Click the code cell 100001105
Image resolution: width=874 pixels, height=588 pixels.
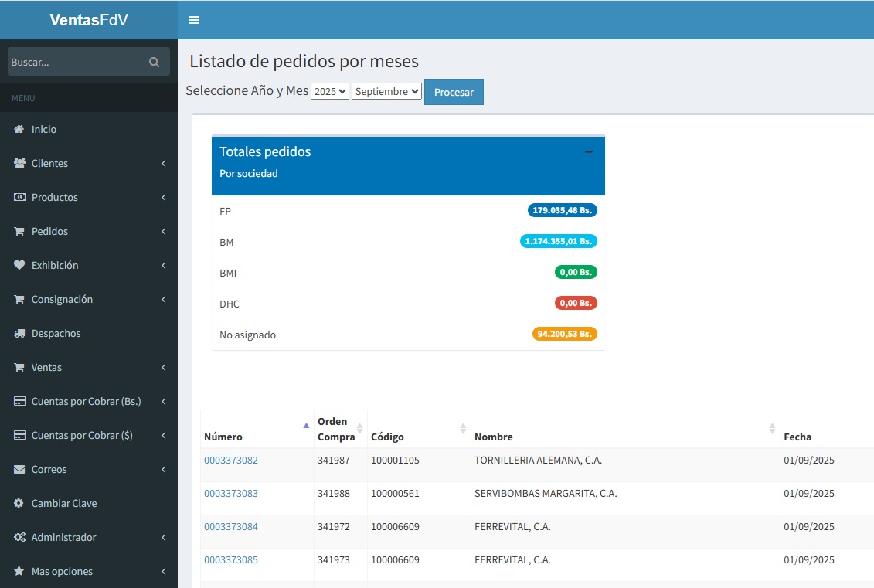(x=419, y=465)
